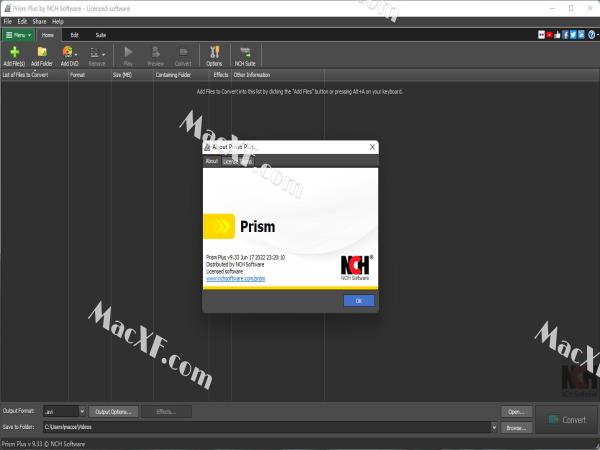
Task: Click the Effects... button at bottom
Action: 166,412
